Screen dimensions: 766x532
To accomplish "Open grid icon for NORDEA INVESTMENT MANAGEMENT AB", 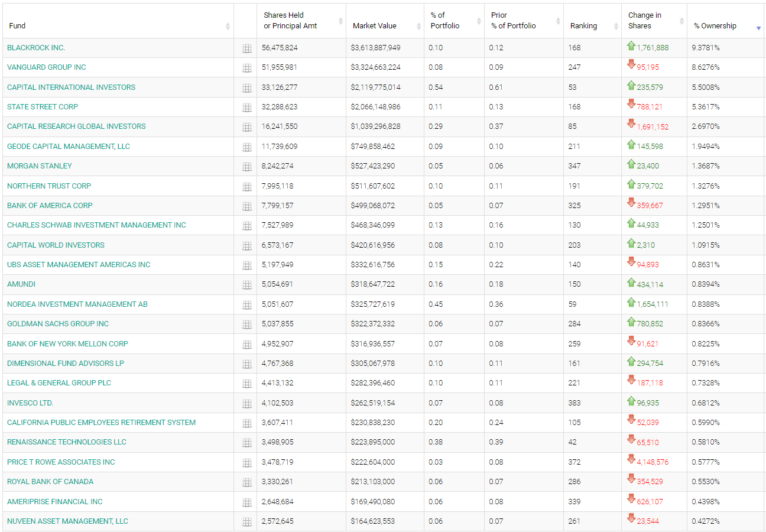I will (x=247, y=305).
